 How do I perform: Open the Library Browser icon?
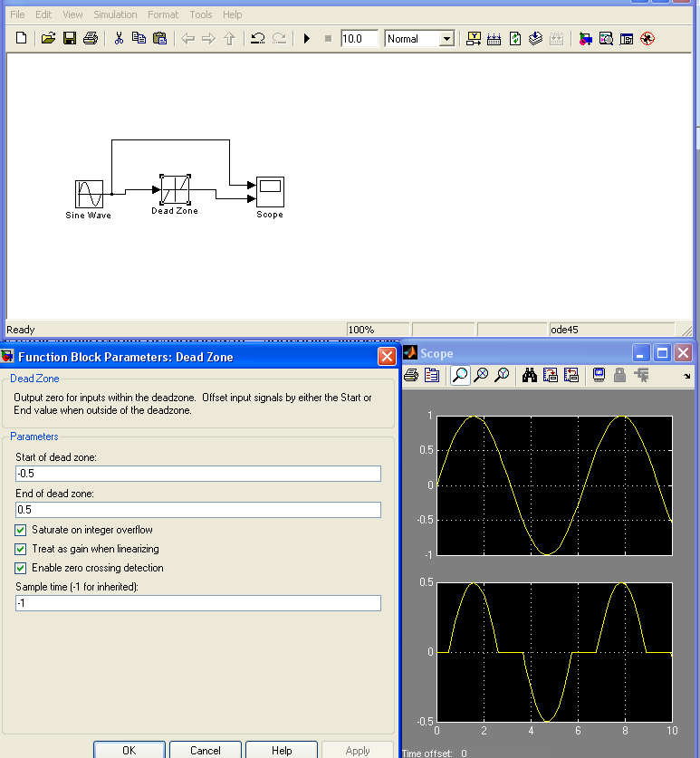click(x=585, y=38)
